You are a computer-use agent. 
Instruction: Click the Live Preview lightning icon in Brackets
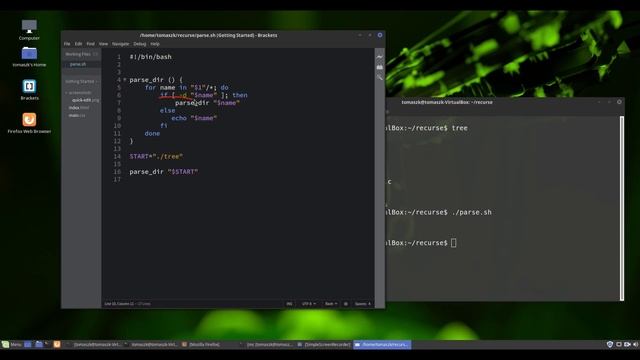pyautogui.click(x=380, y=57)
